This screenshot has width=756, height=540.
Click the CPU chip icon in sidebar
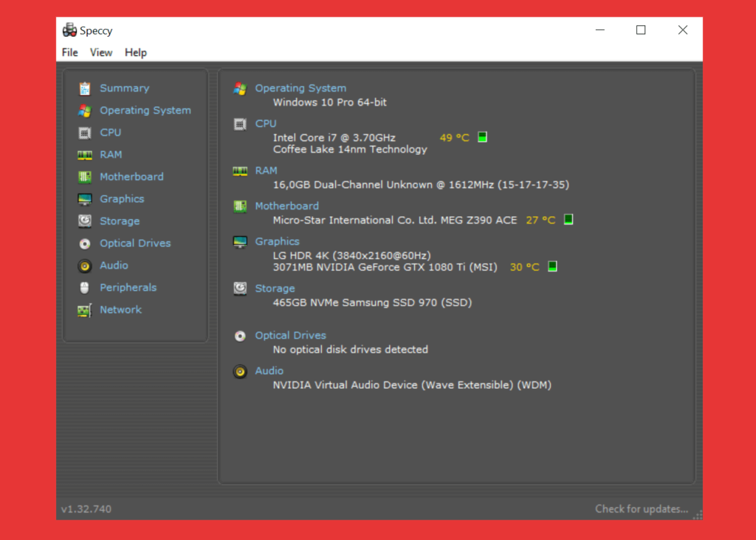pyautogui.click(x=85, y=133)
